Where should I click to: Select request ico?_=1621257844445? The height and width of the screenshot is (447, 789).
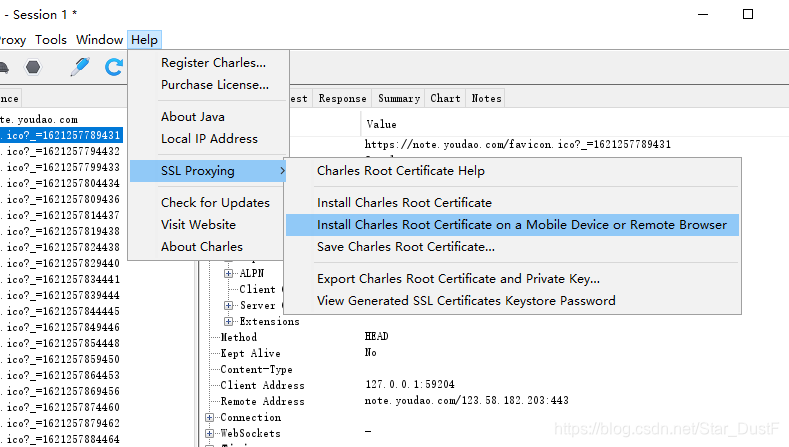point(61,312)
